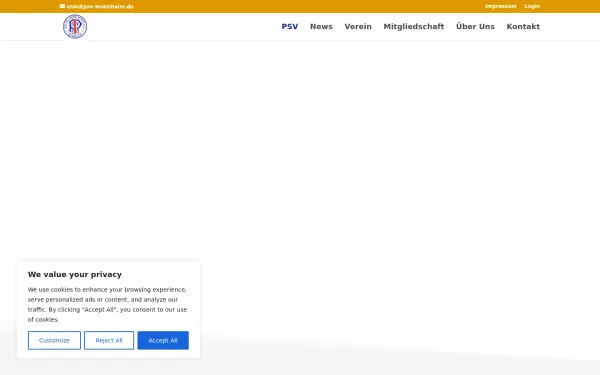Open the Impressum link
The width and height of the screenshot is (600, 375).
click(x=501, y=6)
